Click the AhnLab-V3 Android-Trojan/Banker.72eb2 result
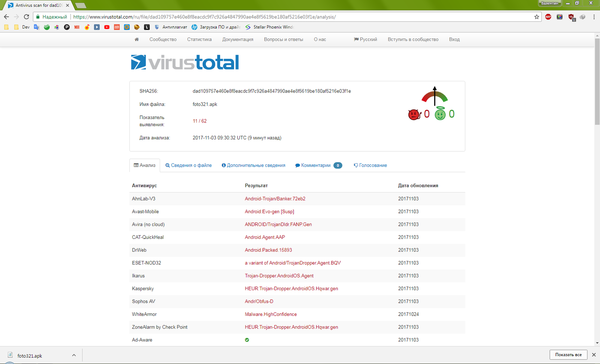Viewport: 600px width, 364px height. tap(275, 198)
